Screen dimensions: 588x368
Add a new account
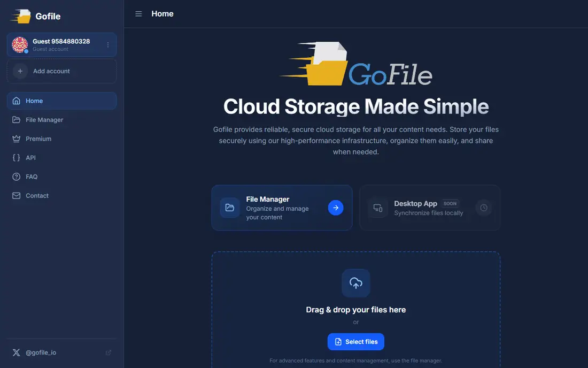61,71
